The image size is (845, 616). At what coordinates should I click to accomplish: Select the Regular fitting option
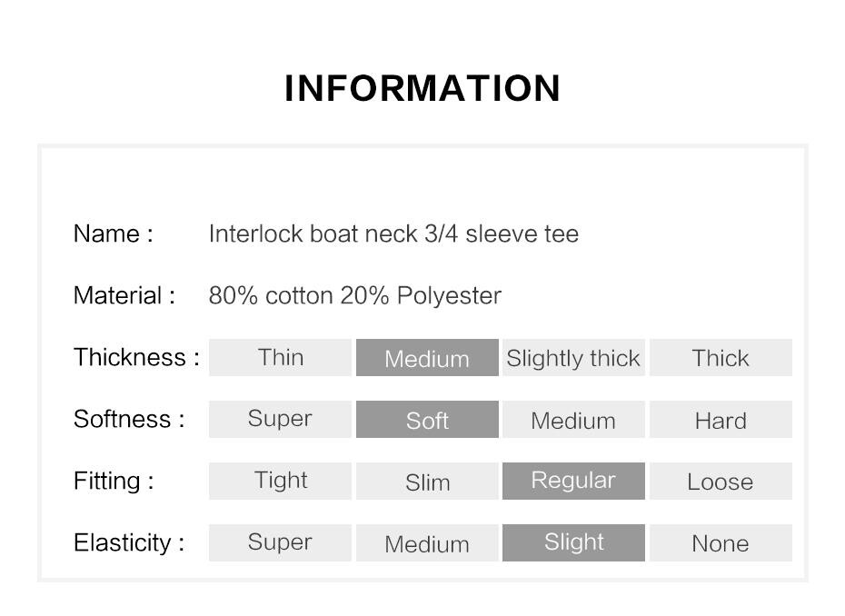573,481
